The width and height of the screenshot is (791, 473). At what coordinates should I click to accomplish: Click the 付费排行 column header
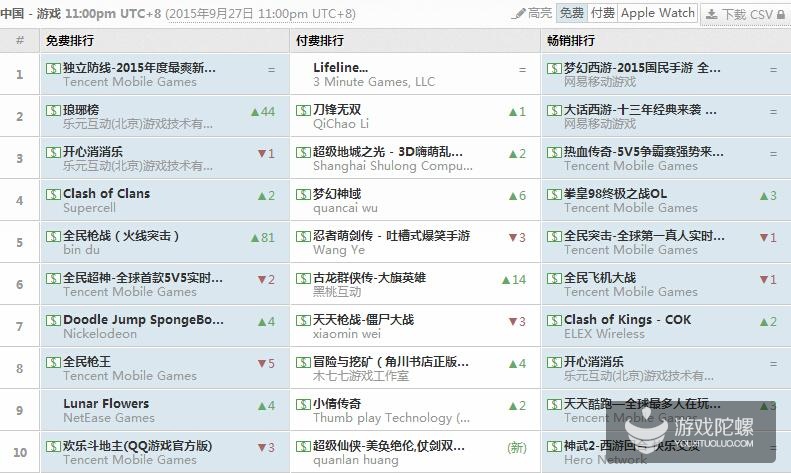[x=320, y=41]
